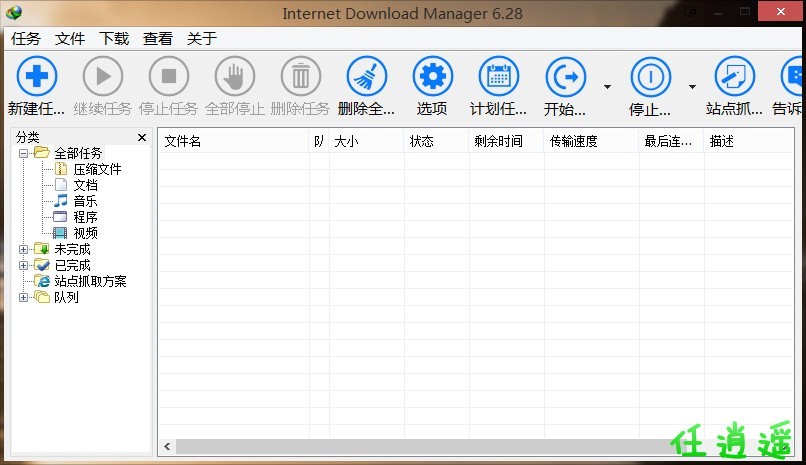
Task: Click the 停止 queue icon
Action: (x=651, y=77)
